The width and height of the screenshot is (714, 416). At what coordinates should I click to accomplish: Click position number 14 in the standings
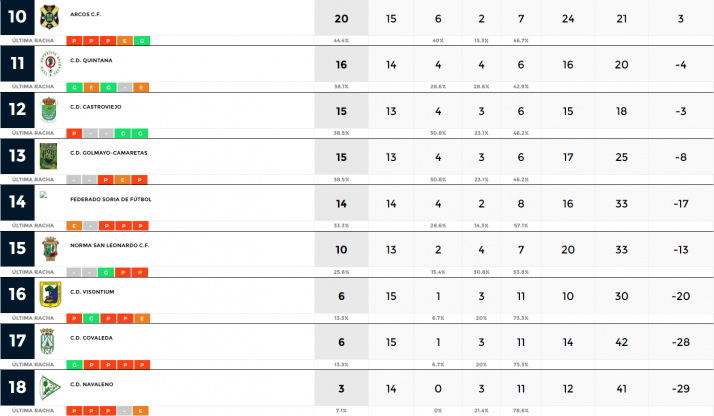[x=17, y=201]
